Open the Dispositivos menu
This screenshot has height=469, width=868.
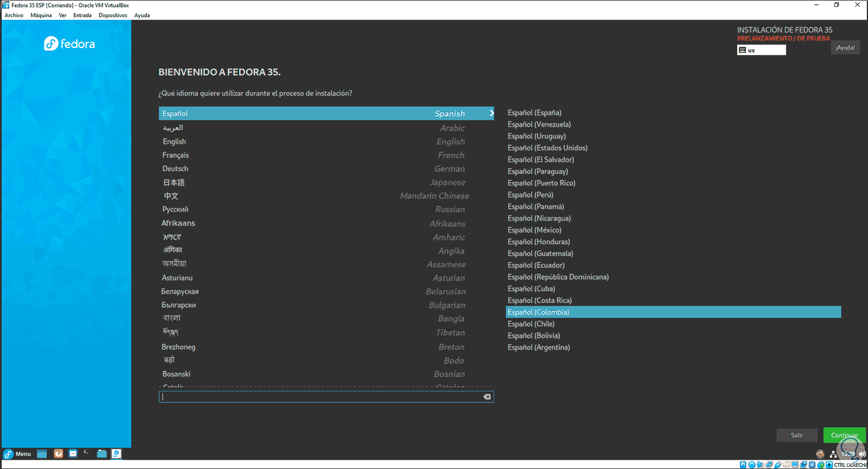[113, 16]
